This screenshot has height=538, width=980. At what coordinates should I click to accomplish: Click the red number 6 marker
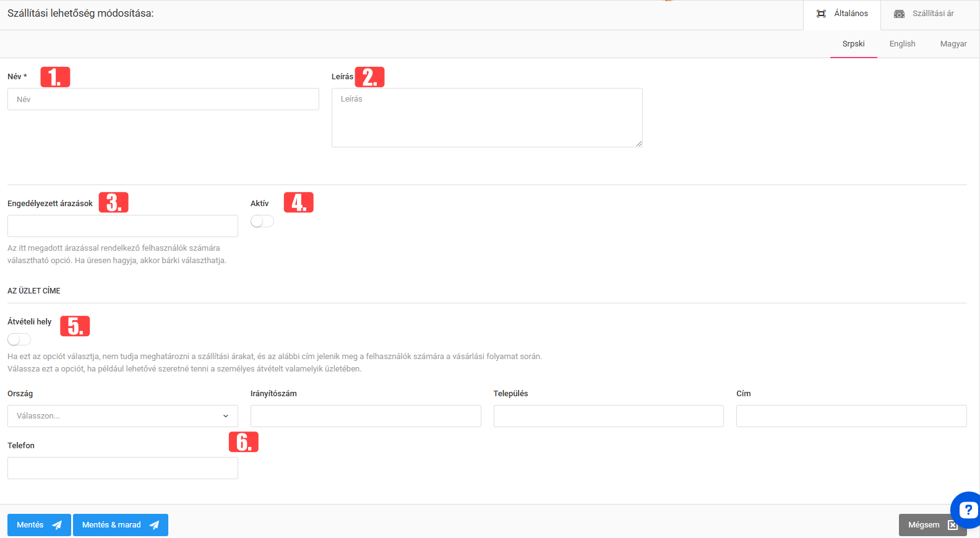pos(244,441)
